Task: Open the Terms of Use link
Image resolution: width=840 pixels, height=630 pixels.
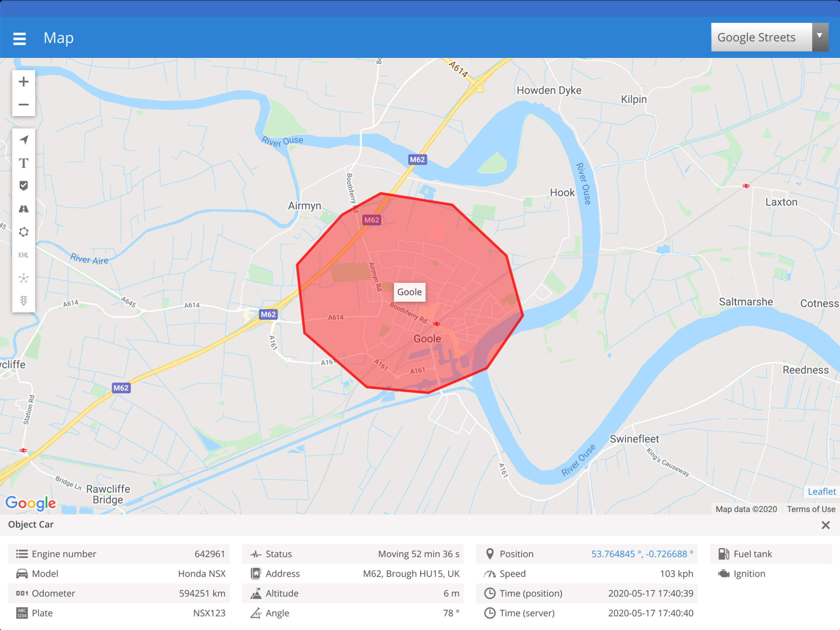Action: tap(811, 509)
